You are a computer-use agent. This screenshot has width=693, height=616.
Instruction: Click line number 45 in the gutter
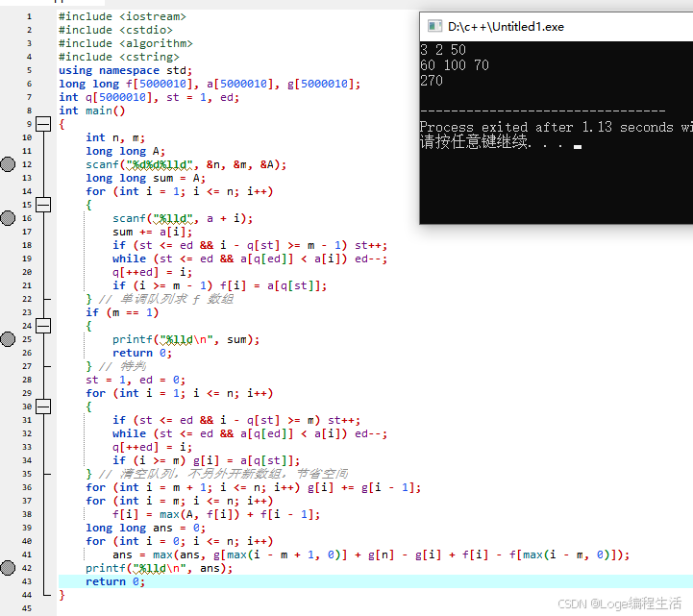tap(27, 608)
